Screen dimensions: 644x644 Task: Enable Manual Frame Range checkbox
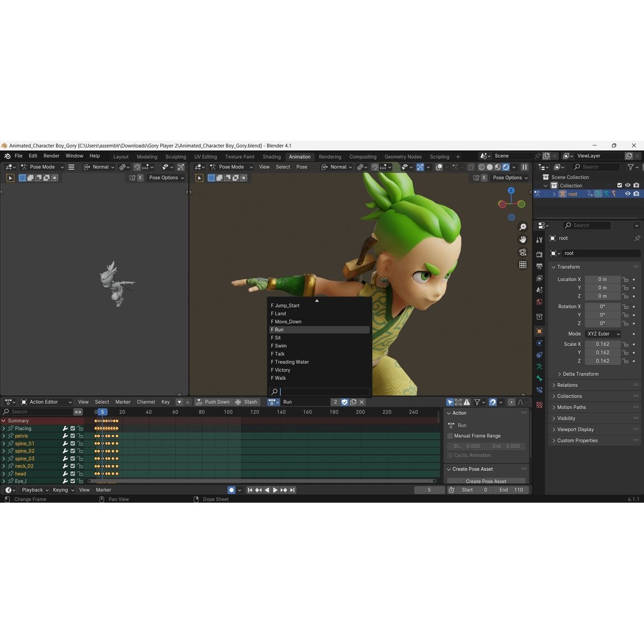(x=450, y=436)
